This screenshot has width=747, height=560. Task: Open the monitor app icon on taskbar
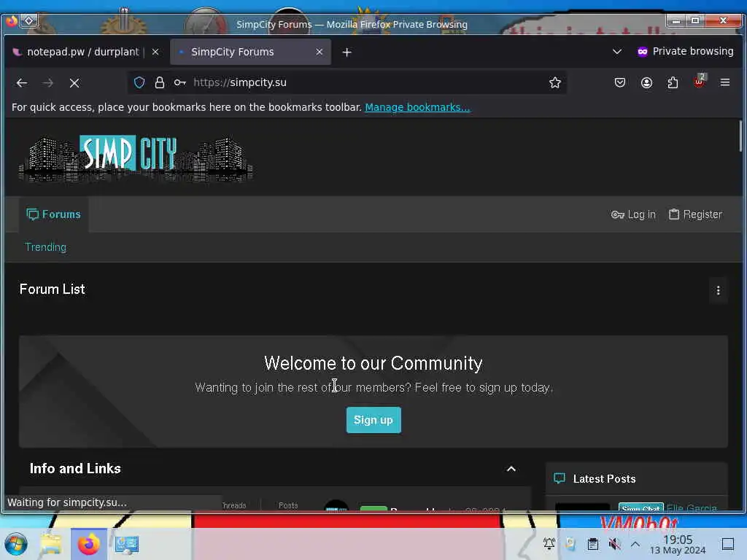(126, 544)
